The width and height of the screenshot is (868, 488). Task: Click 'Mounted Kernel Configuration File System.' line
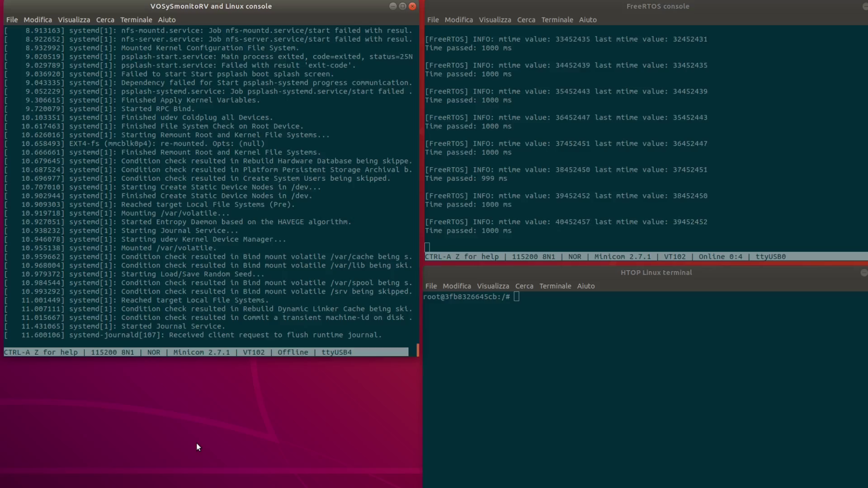[x=151, y=48]
